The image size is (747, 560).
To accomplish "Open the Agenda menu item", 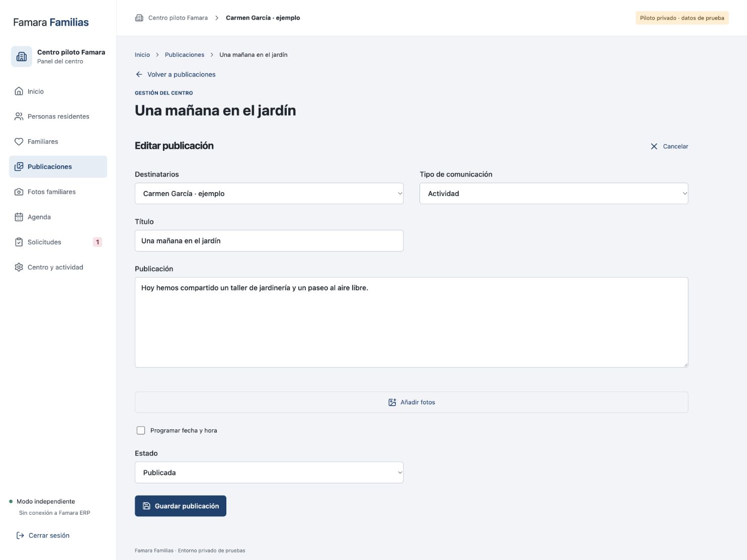I will 58,217.
